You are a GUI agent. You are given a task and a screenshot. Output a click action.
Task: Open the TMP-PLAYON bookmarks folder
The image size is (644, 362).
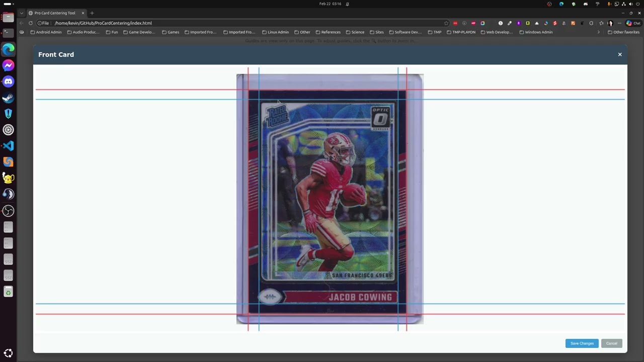(461, 32)
